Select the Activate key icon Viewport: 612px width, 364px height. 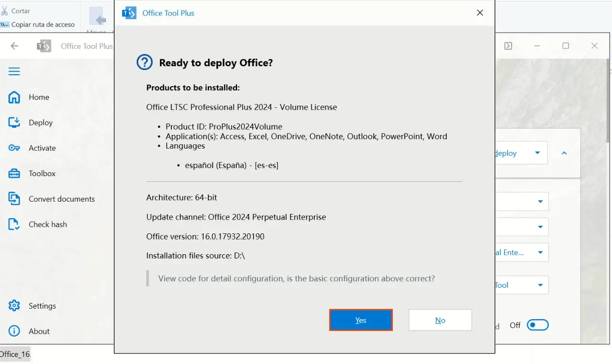tap(14, 148)
